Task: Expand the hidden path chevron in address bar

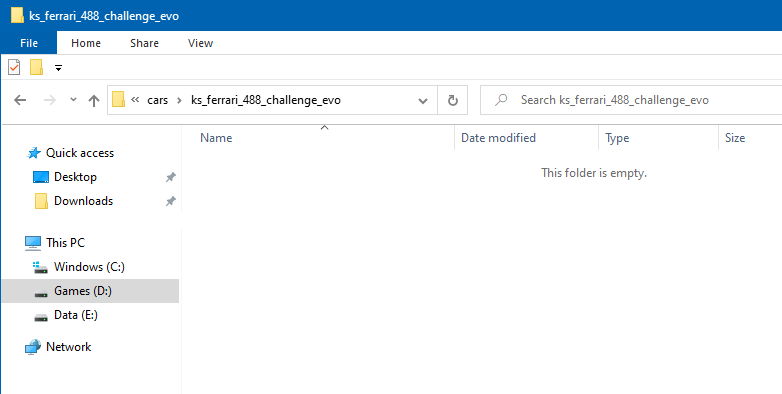Action: [135, 100]
